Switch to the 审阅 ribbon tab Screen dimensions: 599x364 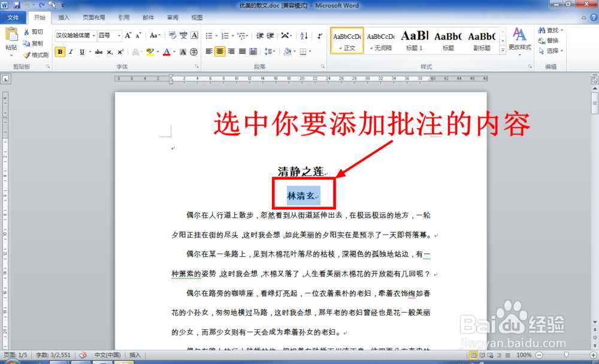pos(173,17)
